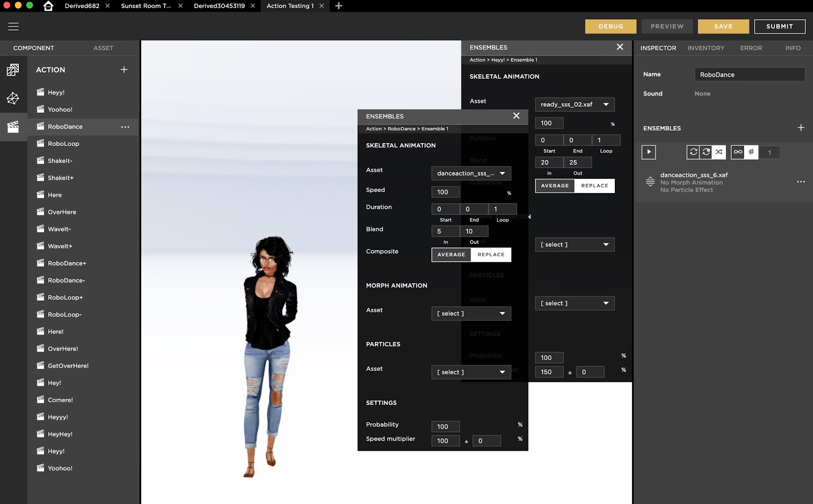
Task: Select the HeyHey! action
Action: click(60, 434)
